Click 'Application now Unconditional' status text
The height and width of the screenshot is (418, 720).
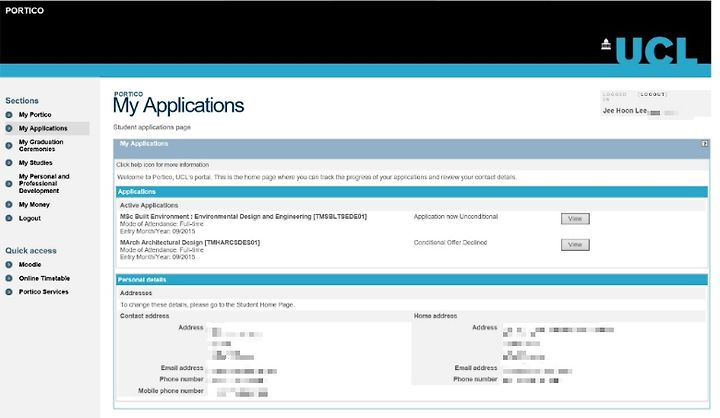pyautogui.click(x=456, y=217)
